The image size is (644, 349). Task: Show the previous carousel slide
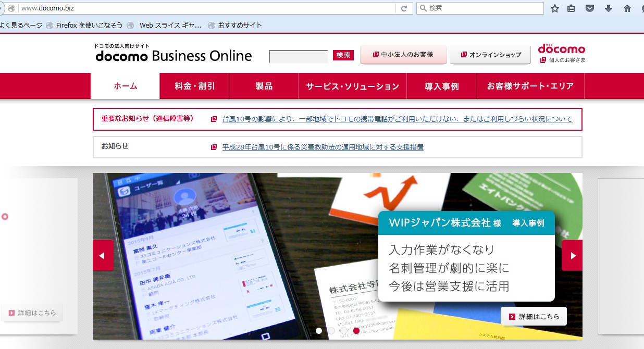[103, 255]
